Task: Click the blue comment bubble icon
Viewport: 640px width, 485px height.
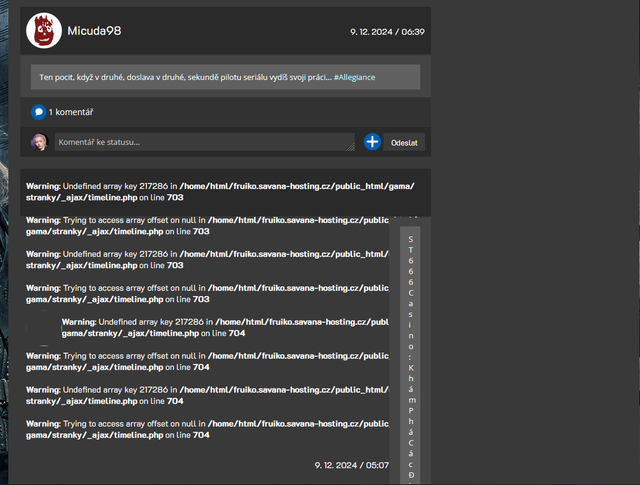Action: tap(38, 112)
